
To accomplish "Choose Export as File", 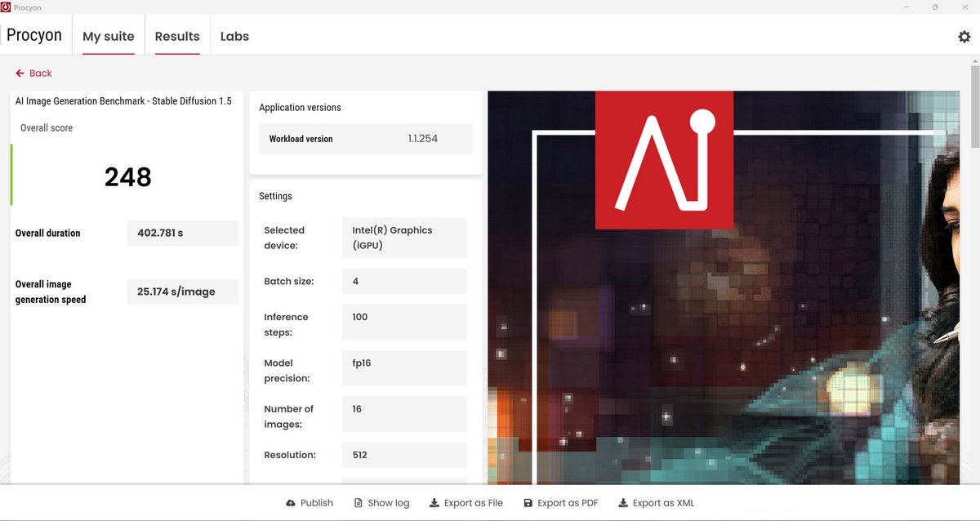I will (x=466, y=503).
